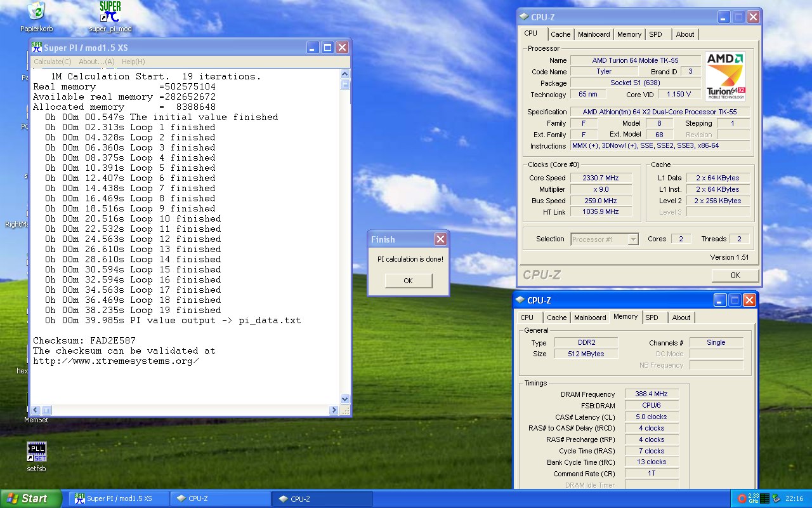
Task: Click OK in the upper CPU-Z window
Action: click(735, 276)
